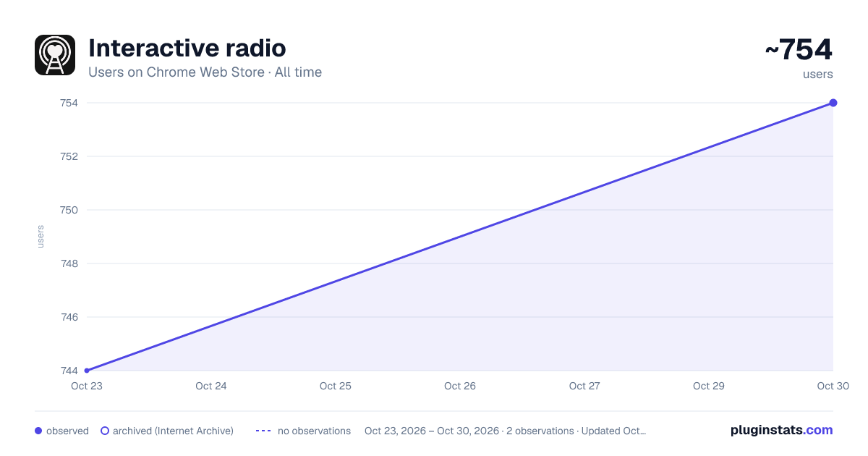Click the 'Interactive radio' title

point(187,48)
